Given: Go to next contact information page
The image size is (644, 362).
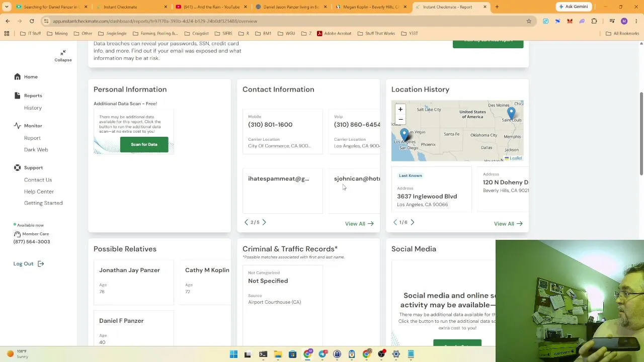Looking at the screenshot, I should click(x=264, y=222).
